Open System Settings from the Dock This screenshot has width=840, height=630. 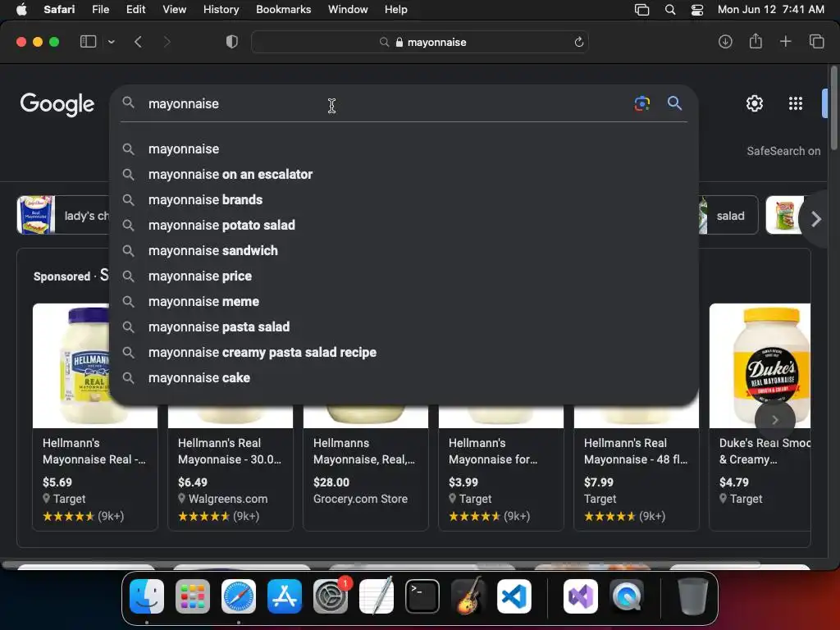(331, 596)
